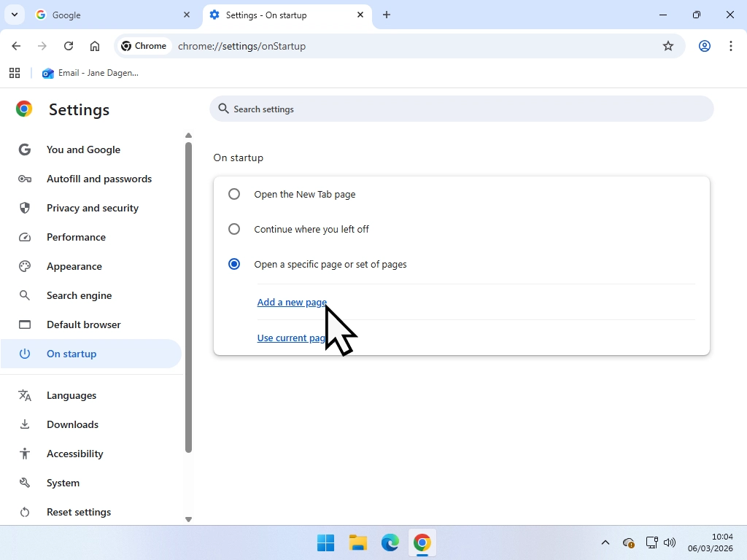Select Open a specific page or set of pages
Screen dimensions: 747x560
(x=234, y=264)
